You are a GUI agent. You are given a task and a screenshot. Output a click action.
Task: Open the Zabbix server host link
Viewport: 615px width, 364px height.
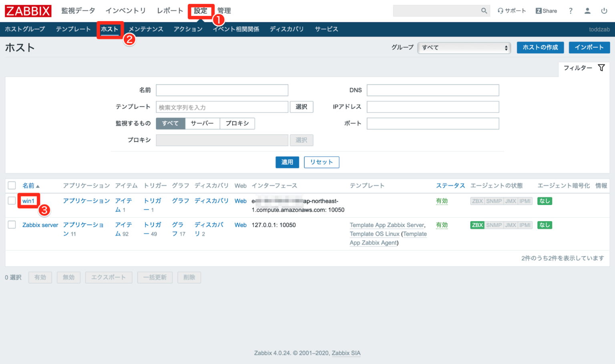[x=40, y=225]
